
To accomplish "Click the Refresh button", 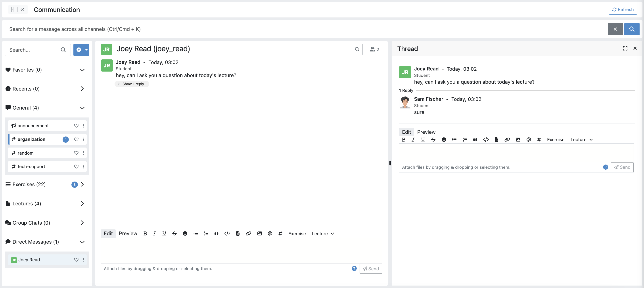I will [x=623, y=9].
